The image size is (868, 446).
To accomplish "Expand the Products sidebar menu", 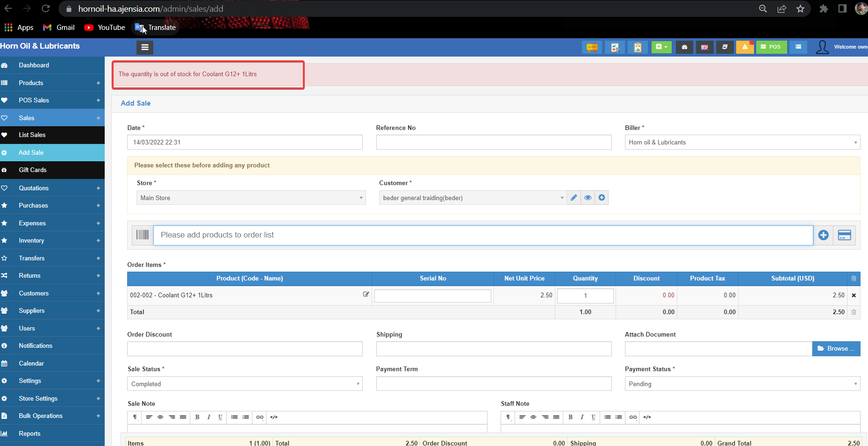I will point(52,83).
